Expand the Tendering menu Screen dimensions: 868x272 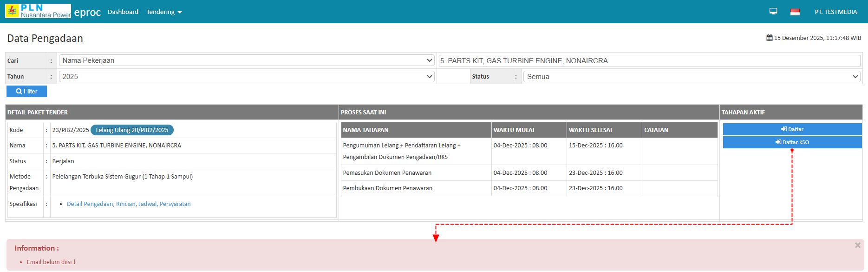tap(164, 12)
